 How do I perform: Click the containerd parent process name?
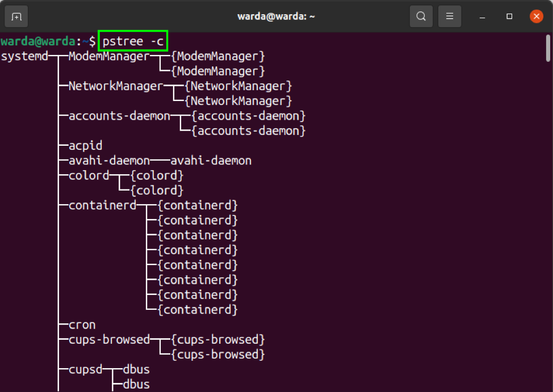[102, 205]
